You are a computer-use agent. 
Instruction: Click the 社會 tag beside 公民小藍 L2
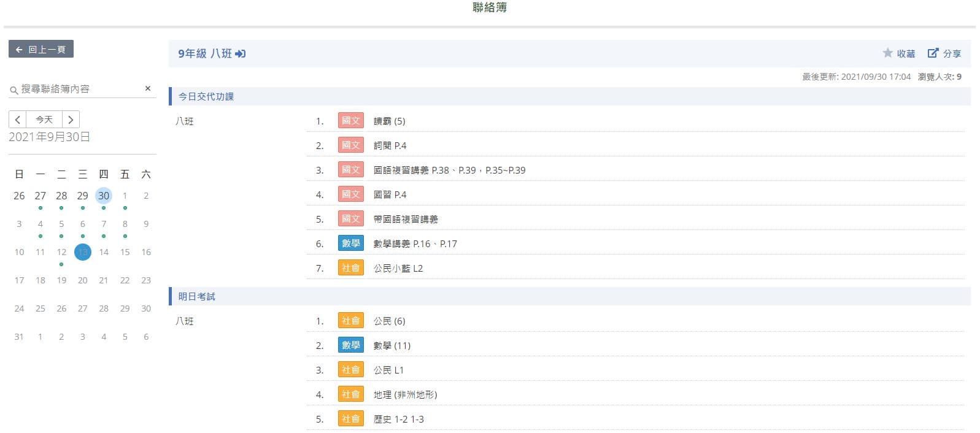click(x=351, y=268)
